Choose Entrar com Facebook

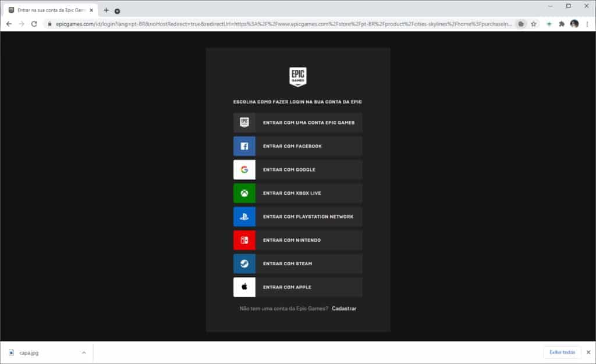pyautogui.click(x=298, y=146)
